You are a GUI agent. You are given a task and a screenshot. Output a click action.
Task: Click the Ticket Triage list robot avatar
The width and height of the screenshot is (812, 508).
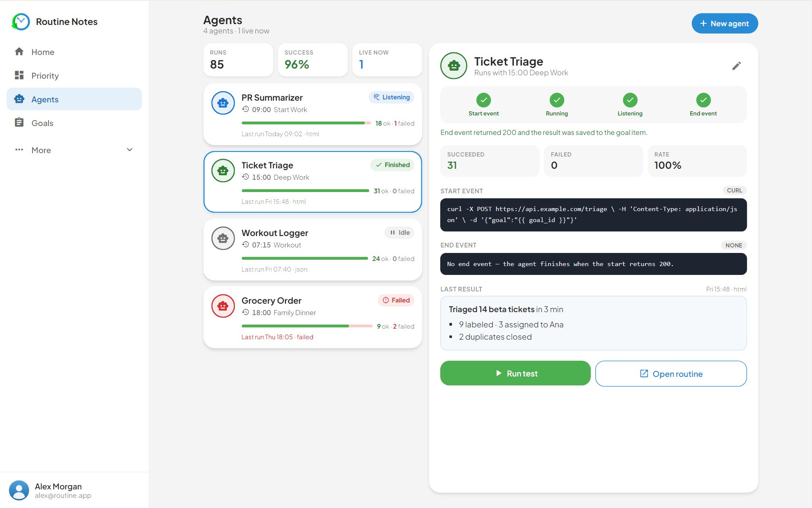point(223,170)
